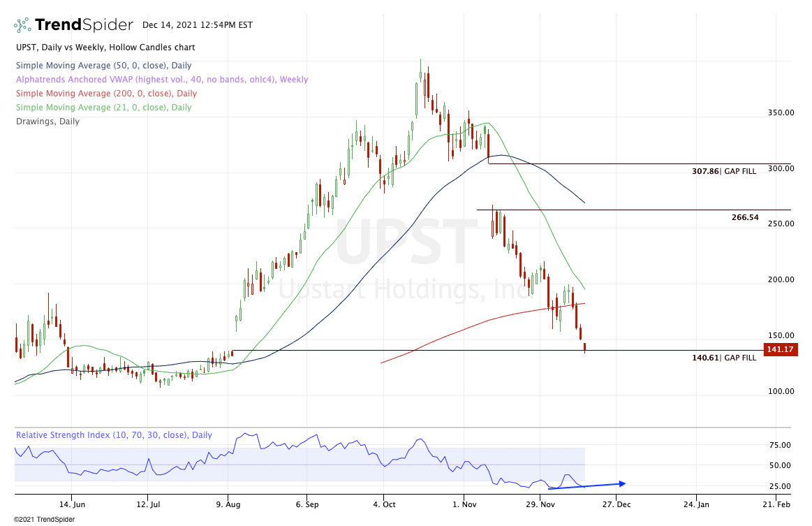The height and width of the screenshot is (526, 812).
Task: Click the 12. Jul date axis label
Action: pos(148,504)
